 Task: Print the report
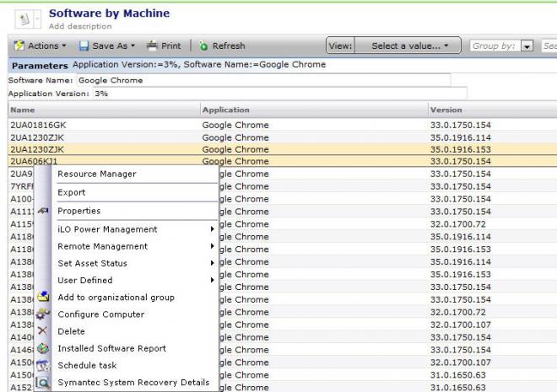point(164,46)
